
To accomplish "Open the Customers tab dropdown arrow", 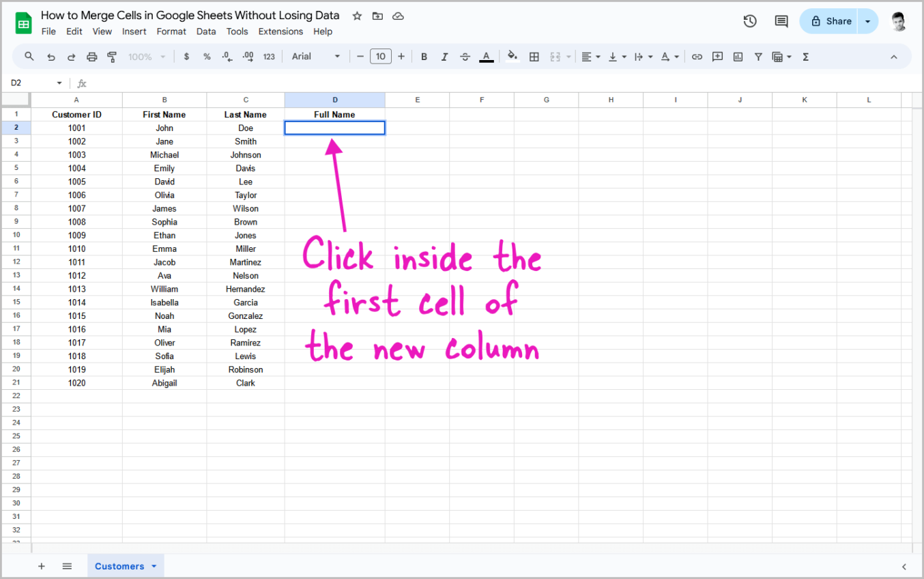I will point(154,566).
